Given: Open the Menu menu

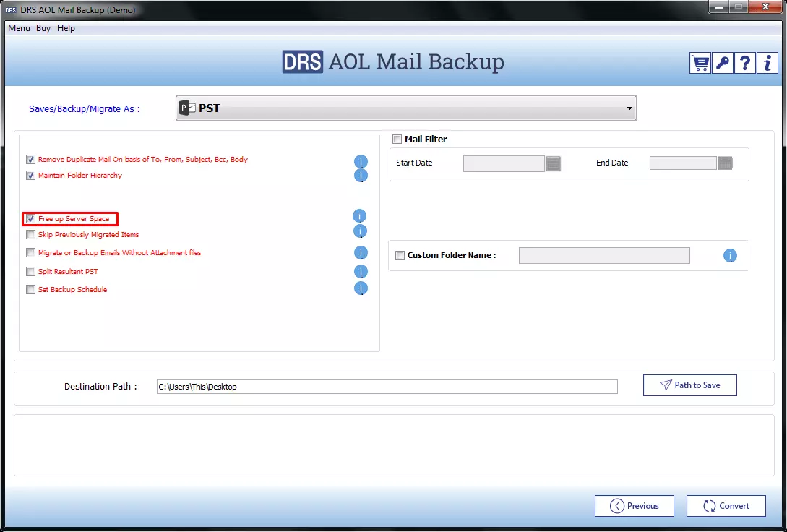Looking at the screenshot, I should (x=19, y=28).
